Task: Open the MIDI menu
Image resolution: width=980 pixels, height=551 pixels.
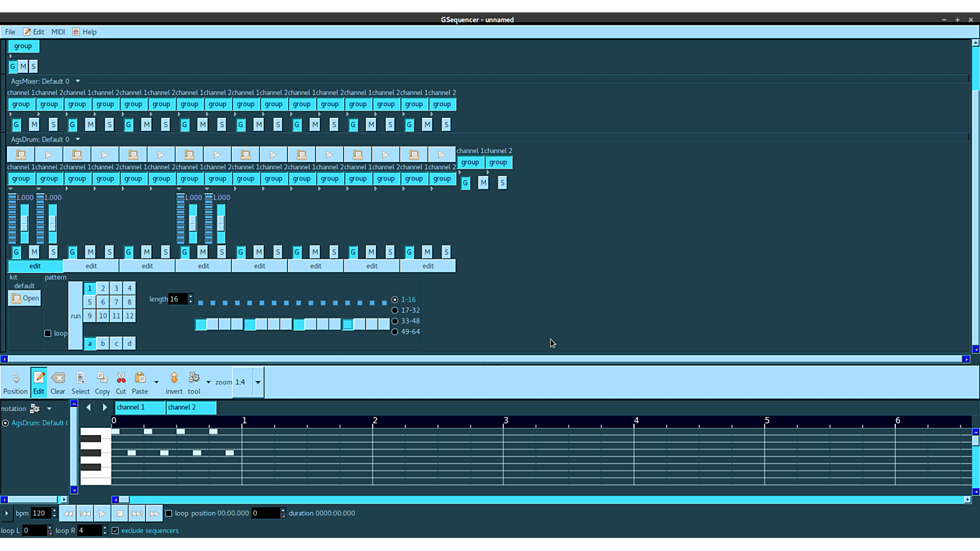Action: point(58,32)
